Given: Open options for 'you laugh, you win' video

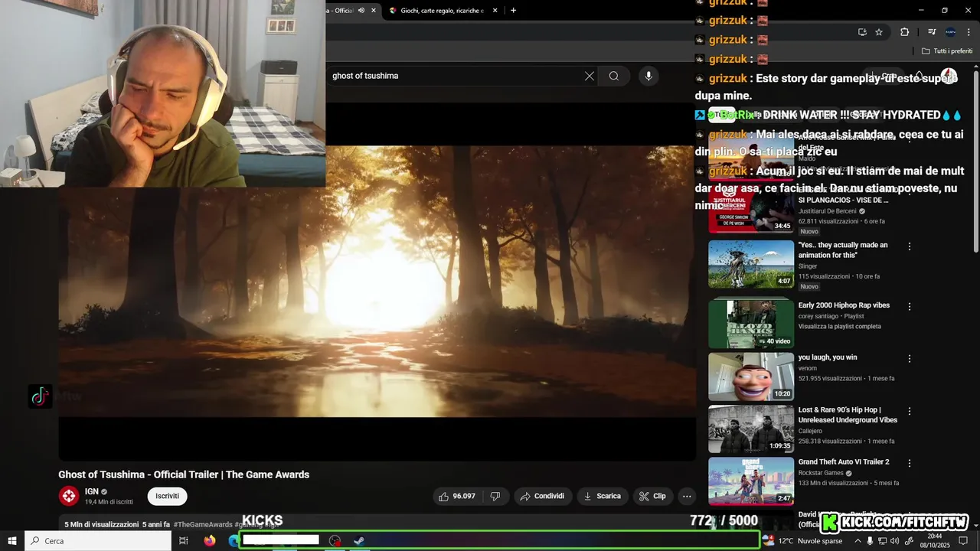Looking at the screenshot, I should 910,358.
